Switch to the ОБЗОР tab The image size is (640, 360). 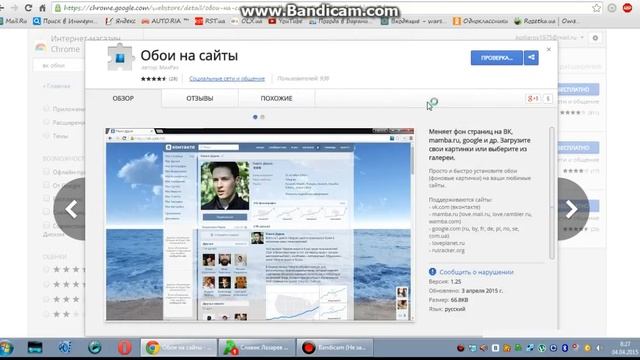[123, 98]
